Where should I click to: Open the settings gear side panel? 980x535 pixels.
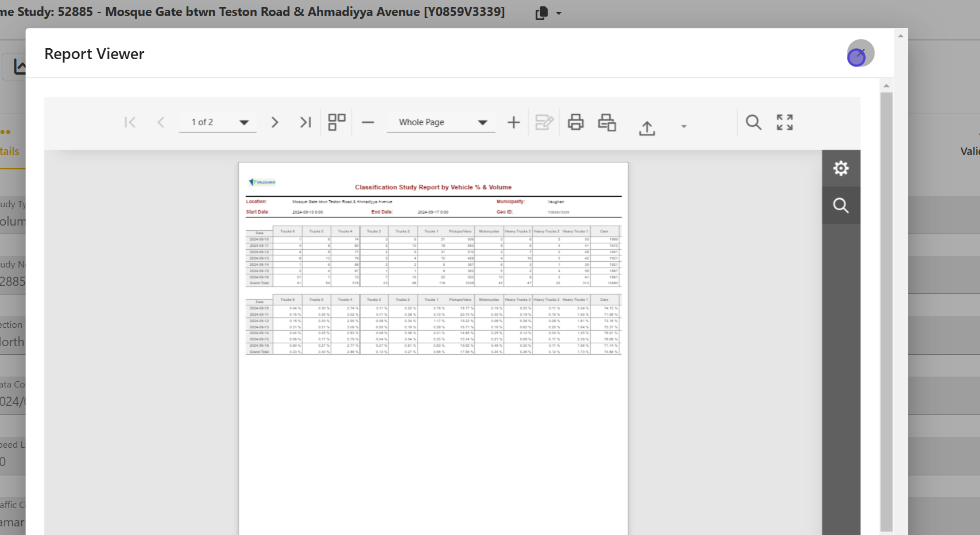click(840, 168)
